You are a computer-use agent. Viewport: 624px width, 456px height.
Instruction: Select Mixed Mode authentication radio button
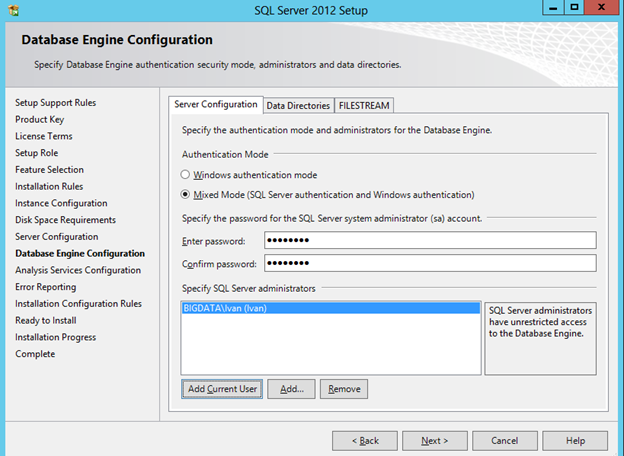point(186,195)
